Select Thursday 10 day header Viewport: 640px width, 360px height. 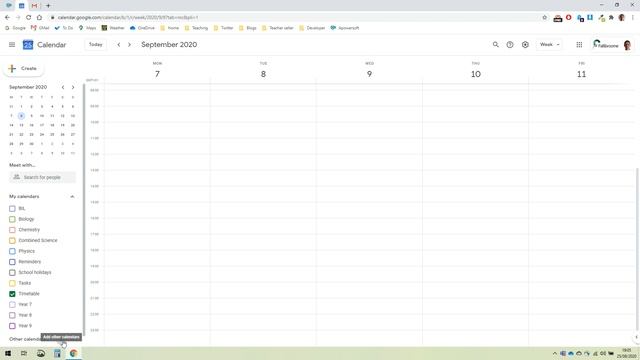pyautogui.click(x=476, y=71)
